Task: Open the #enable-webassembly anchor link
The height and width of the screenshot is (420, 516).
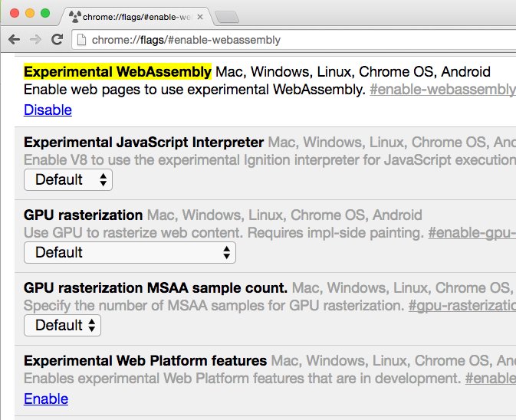Action: (442, 90)
